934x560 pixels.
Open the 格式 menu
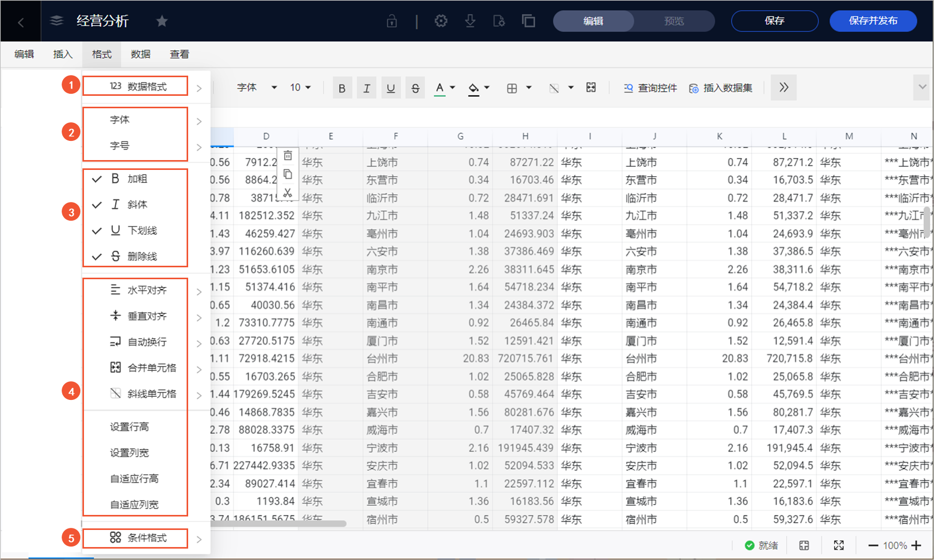coord(102,54)
